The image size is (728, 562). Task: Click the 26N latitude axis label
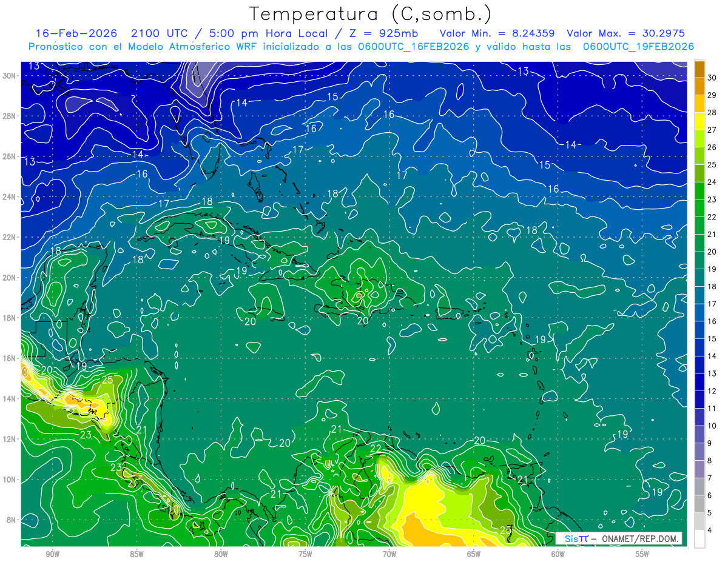[x=10, y=156]
